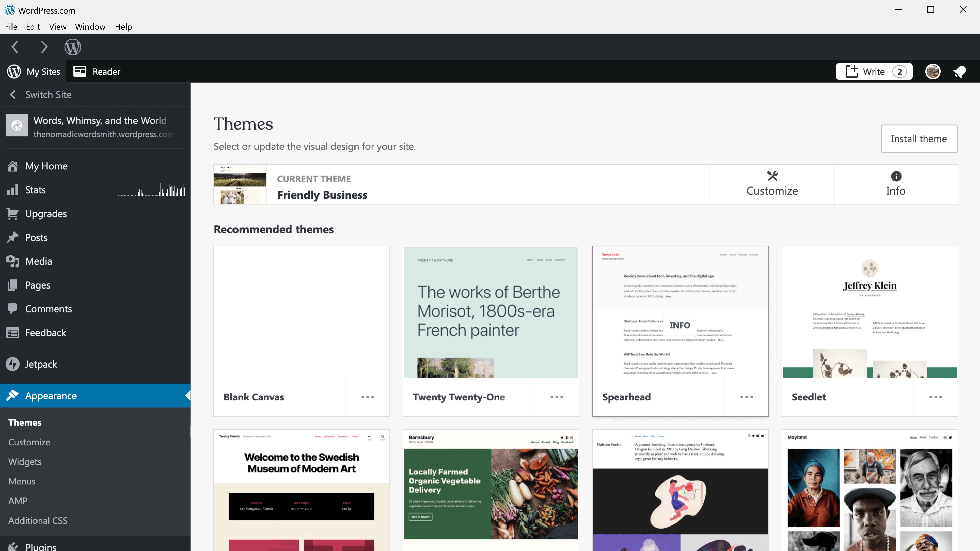Go back using the navigation arrow
The height and width of the screenshot is (551, 980).
pos(15,46)
